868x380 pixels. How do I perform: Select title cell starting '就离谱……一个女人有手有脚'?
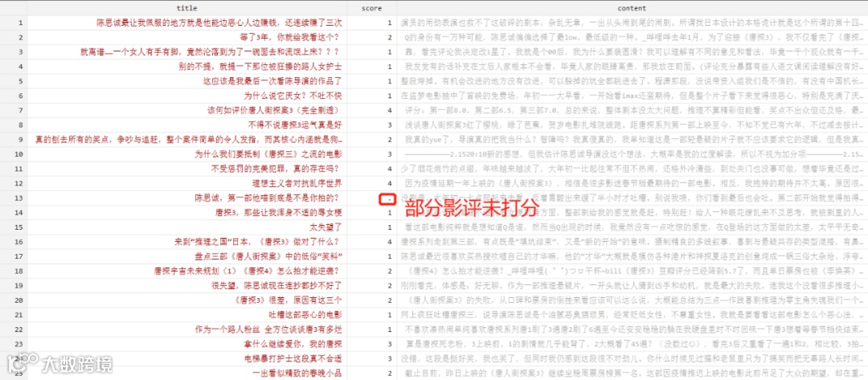pyautogui.click(x=211, y=52)
